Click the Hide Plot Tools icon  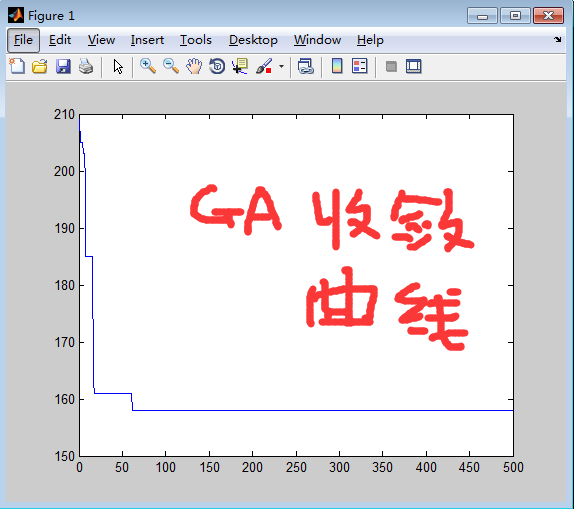(x=391, y=66)
